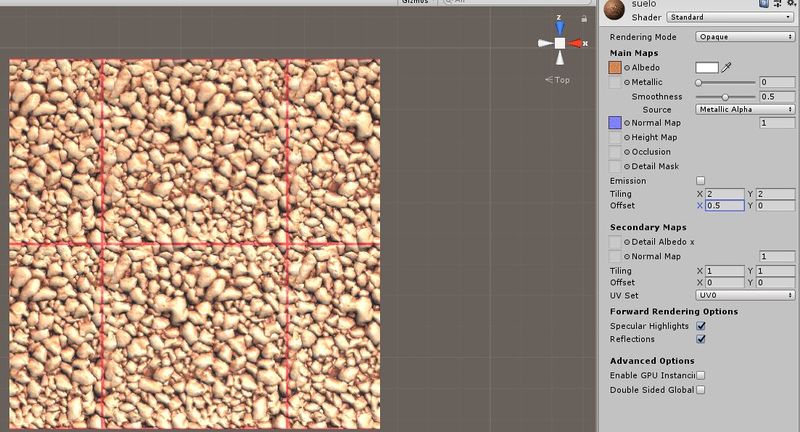Pick a color with the Albedo eyedropper
The height and width of the screenshot is (432, 800).
tap(727, 67)
